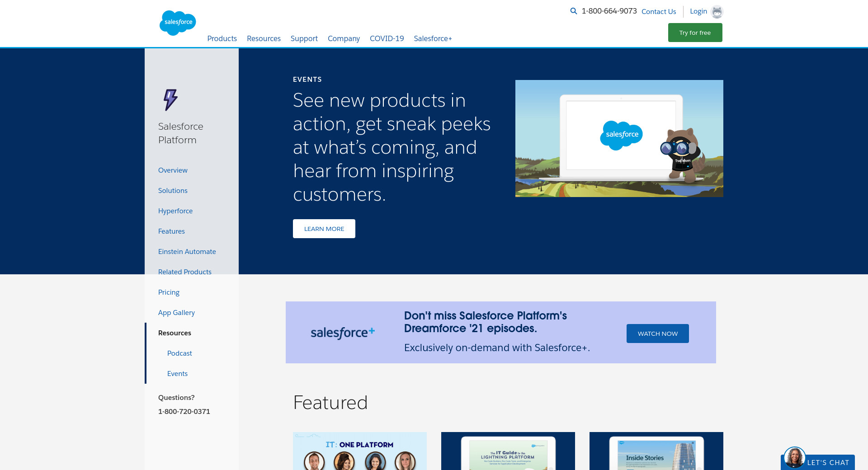The image size is (868, 470).
Task: Open the Products menu
Action: (x=222, y=38)
